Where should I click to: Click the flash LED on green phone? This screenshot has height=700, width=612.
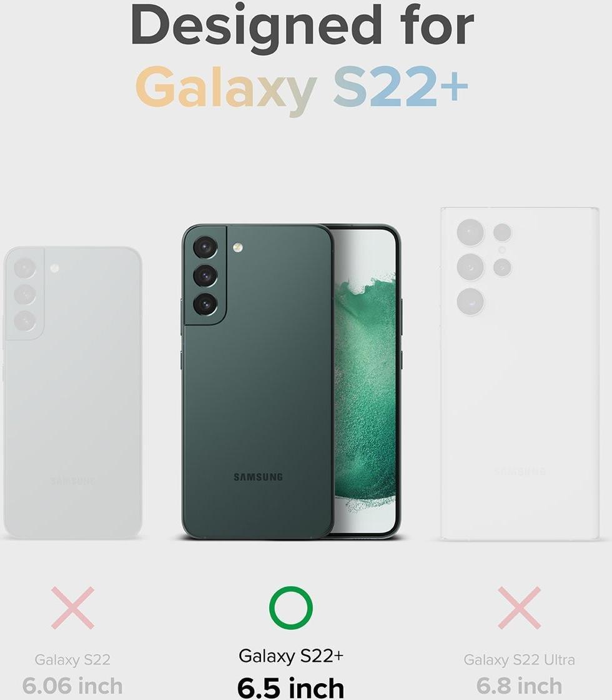[238, 247]
